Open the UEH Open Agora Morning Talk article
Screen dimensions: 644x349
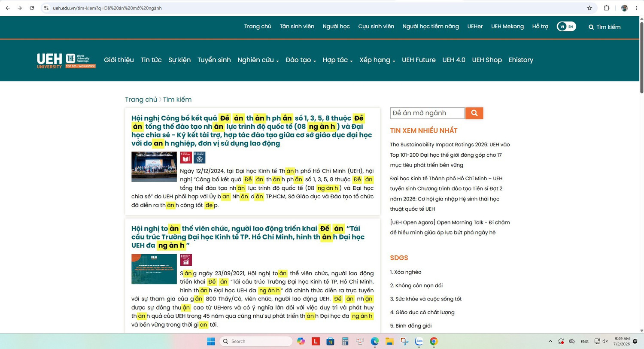450,228
